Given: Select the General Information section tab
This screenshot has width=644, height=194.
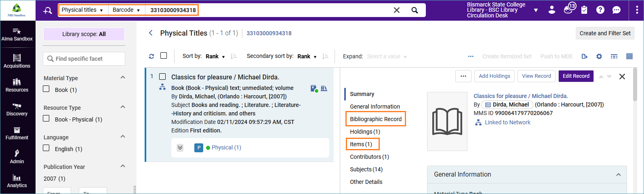Looking at the screenshot, I should 375,107.
